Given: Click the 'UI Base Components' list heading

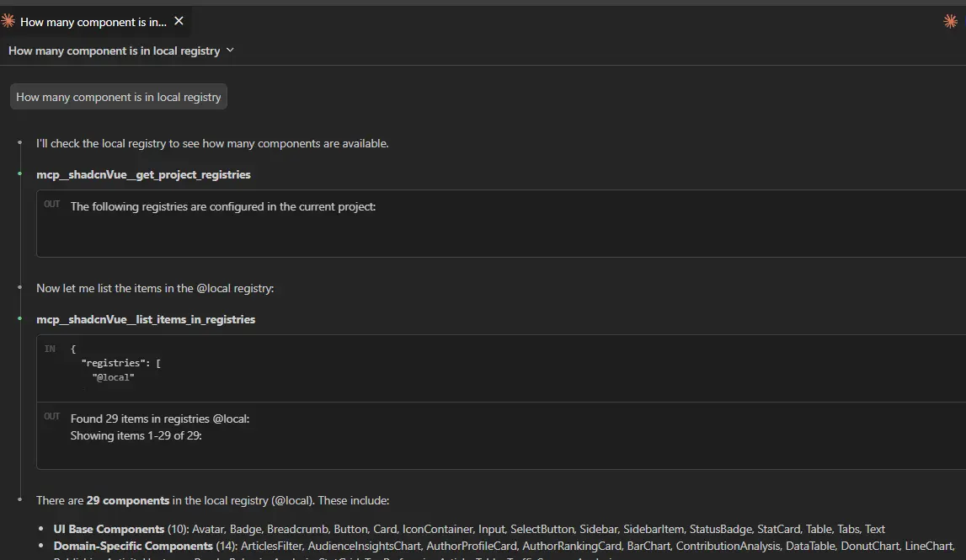Looking at the screenshot, I should click(x=109, y=529).
